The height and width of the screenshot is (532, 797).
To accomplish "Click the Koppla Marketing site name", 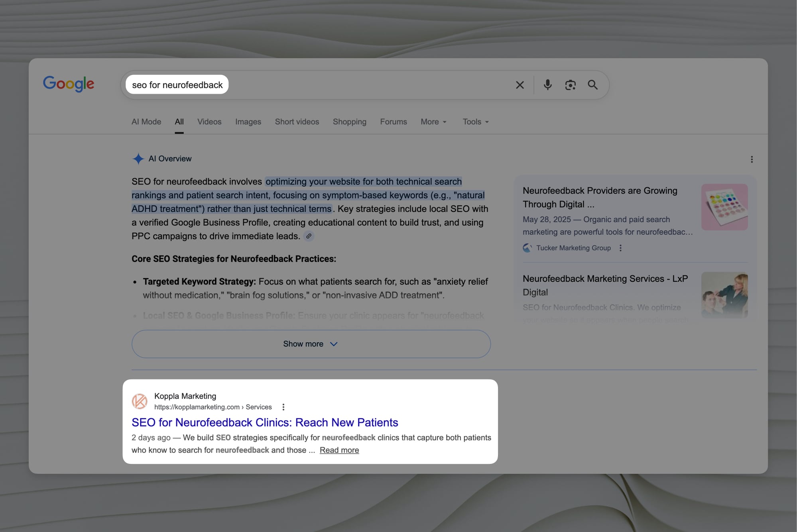I will coord(185,396).
